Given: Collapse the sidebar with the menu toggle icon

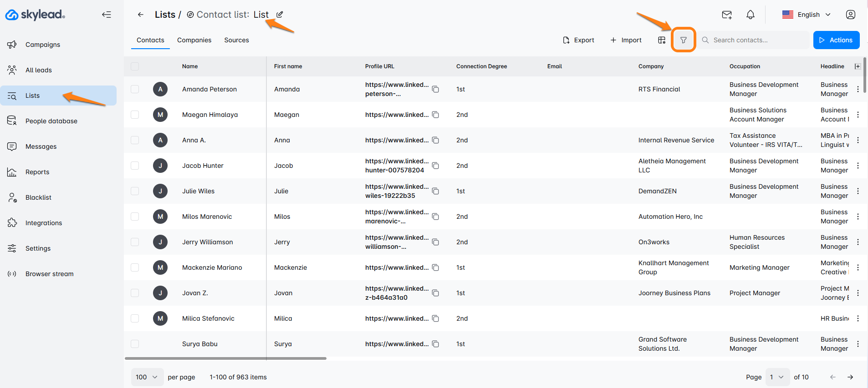Looking at the screenshot, I should click(107, 15).
